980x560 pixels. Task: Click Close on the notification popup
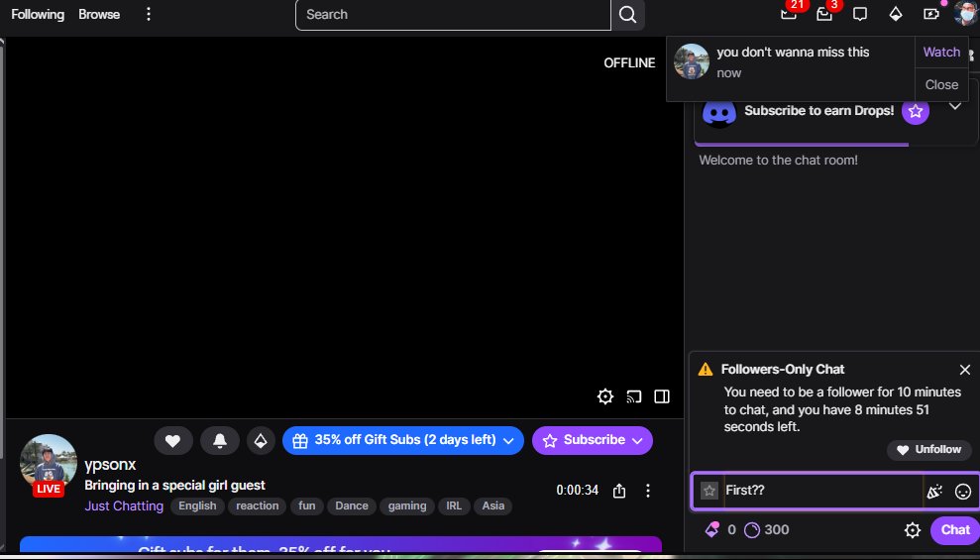pos(941,84)
